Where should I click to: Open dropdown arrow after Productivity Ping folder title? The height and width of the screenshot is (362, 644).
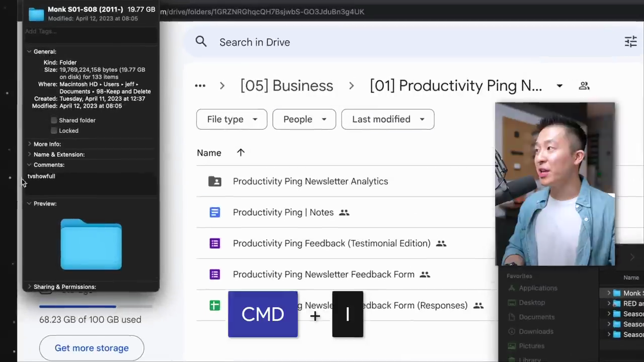point(559,86)
